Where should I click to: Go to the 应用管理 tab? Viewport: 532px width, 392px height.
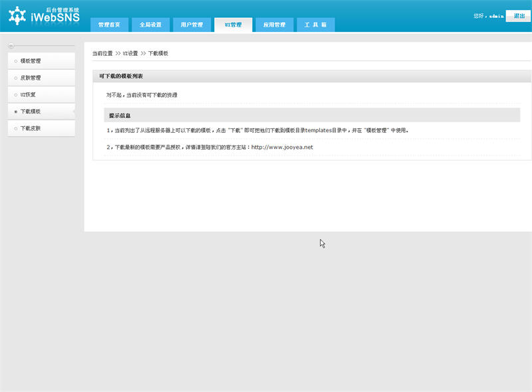[x=275, y=25]
